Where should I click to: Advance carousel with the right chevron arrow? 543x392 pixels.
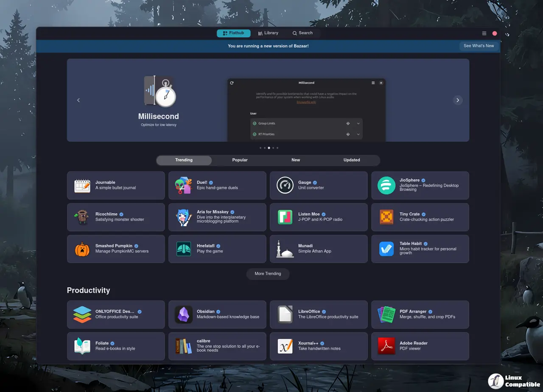(457, 100)
